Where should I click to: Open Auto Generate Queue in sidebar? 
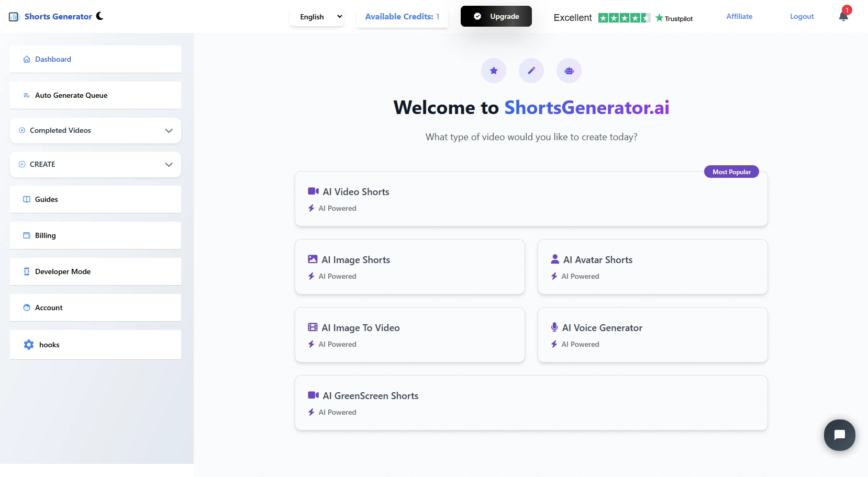click(x=95, y=95)
